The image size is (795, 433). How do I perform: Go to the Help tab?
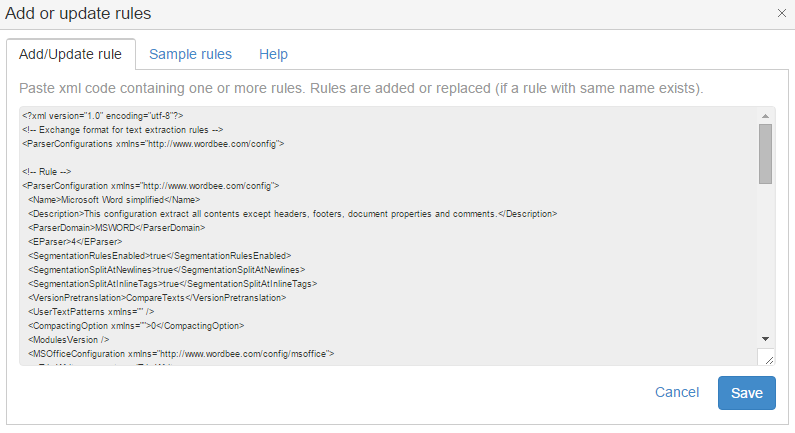tap(273, 54)
